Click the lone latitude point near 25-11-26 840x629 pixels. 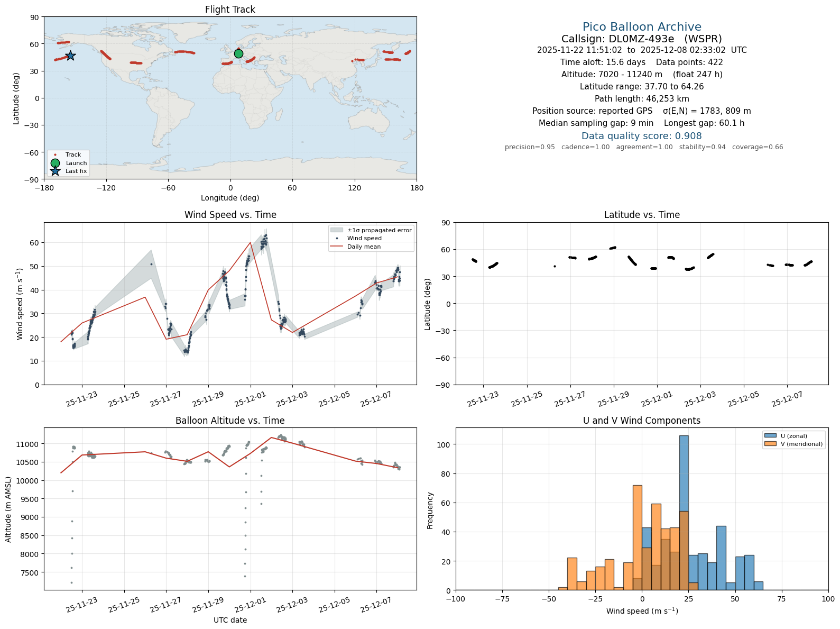tap(555, 266)
